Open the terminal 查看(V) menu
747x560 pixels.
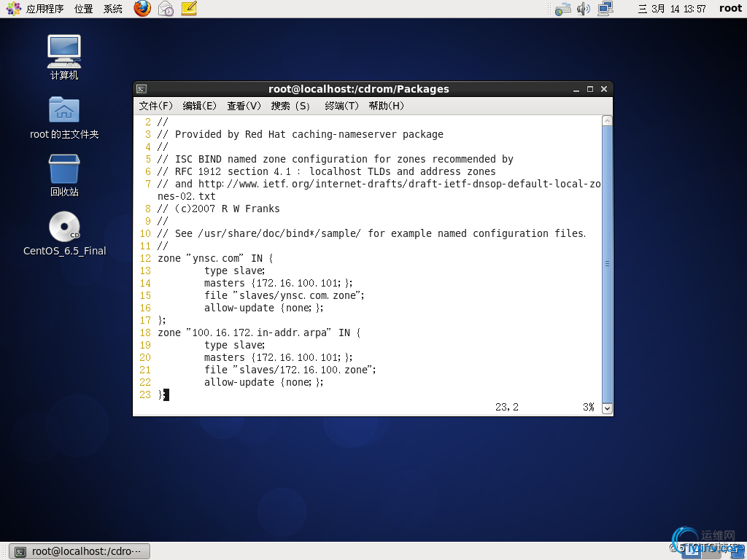[x=244, y=106]
